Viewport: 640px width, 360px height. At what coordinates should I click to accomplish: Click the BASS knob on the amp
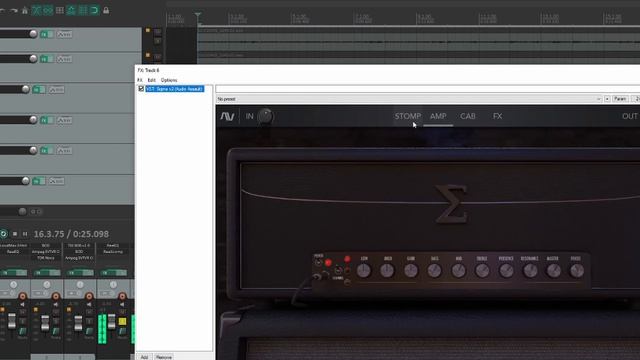tap(434, 271)
